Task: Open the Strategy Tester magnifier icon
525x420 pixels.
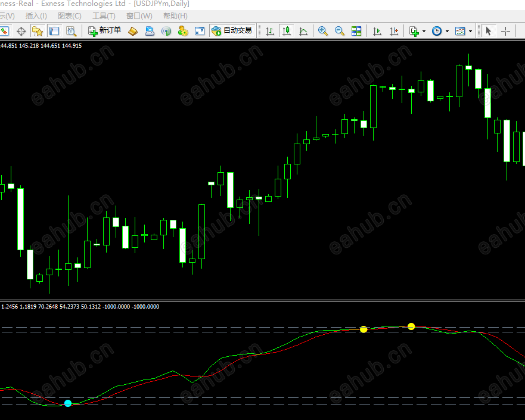Action: [x=71, y=31]
